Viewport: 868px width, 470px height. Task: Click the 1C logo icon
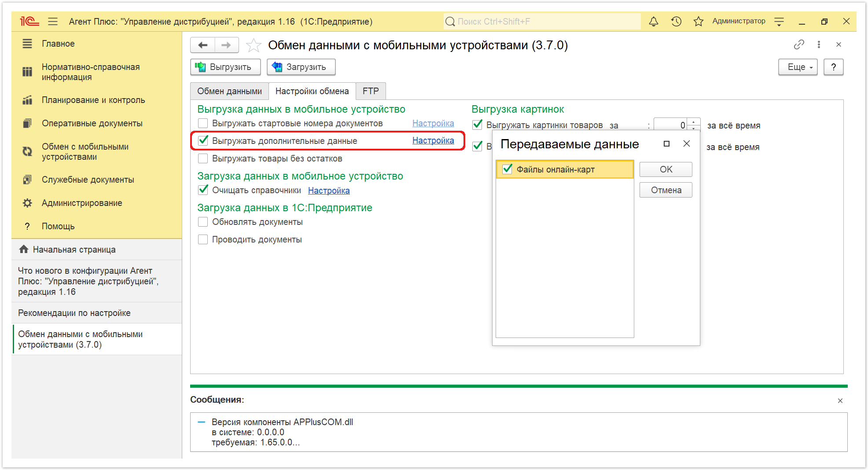tap(29, 21)
